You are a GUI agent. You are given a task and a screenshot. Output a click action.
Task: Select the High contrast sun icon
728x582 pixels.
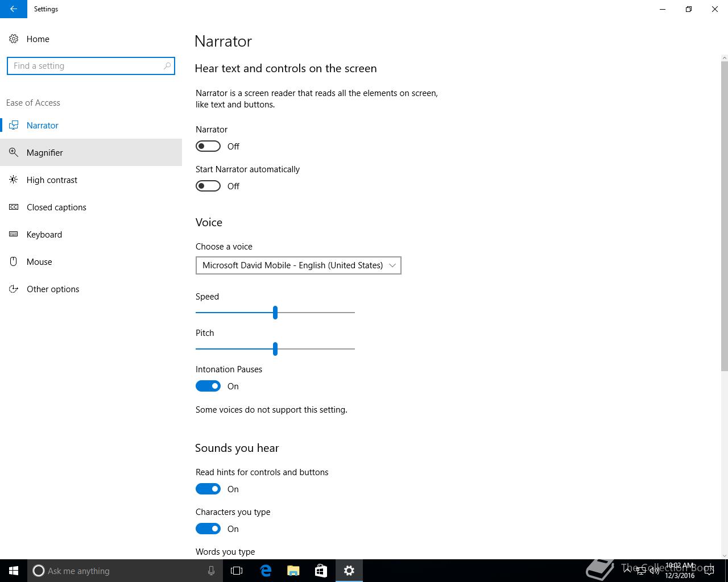[14, 180]
